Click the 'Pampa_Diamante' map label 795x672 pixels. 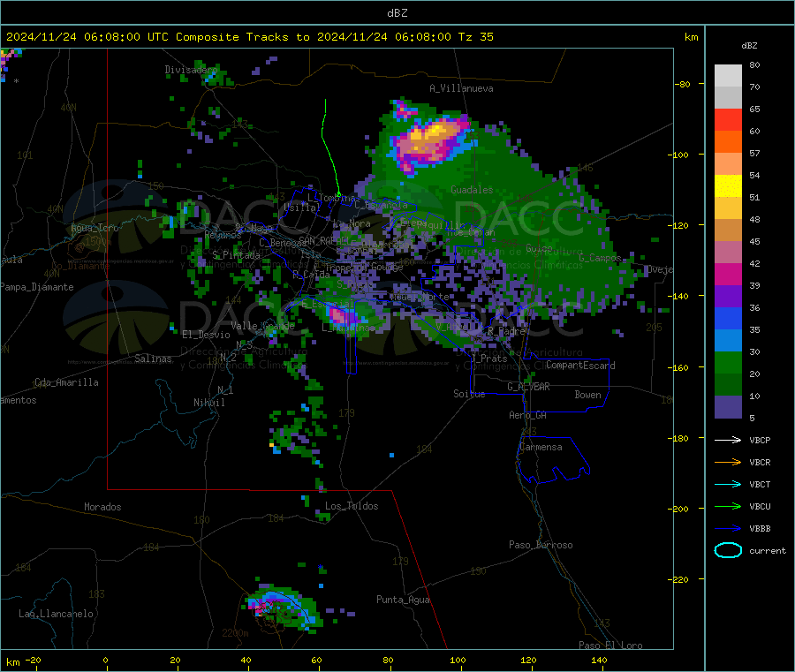tap(37, 287)
